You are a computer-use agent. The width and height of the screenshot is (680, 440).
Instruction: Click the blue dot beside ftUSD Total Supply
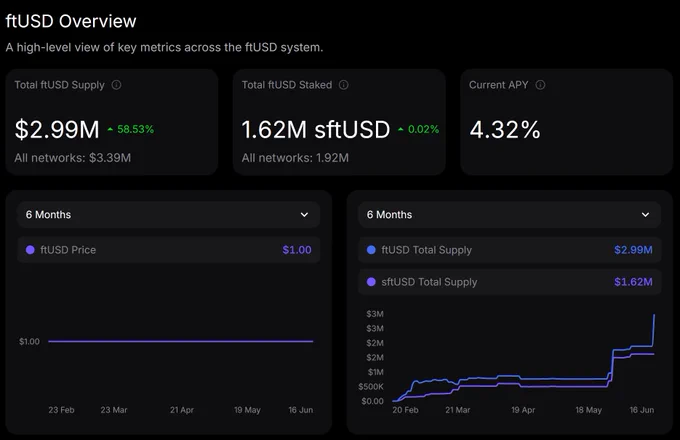(371, 250)
